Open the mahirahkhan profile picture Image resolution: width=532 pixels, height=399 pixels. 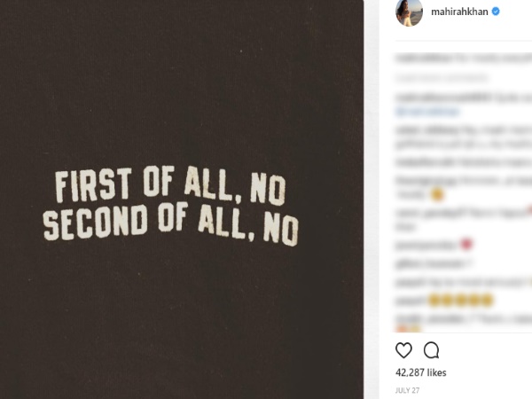409,12
